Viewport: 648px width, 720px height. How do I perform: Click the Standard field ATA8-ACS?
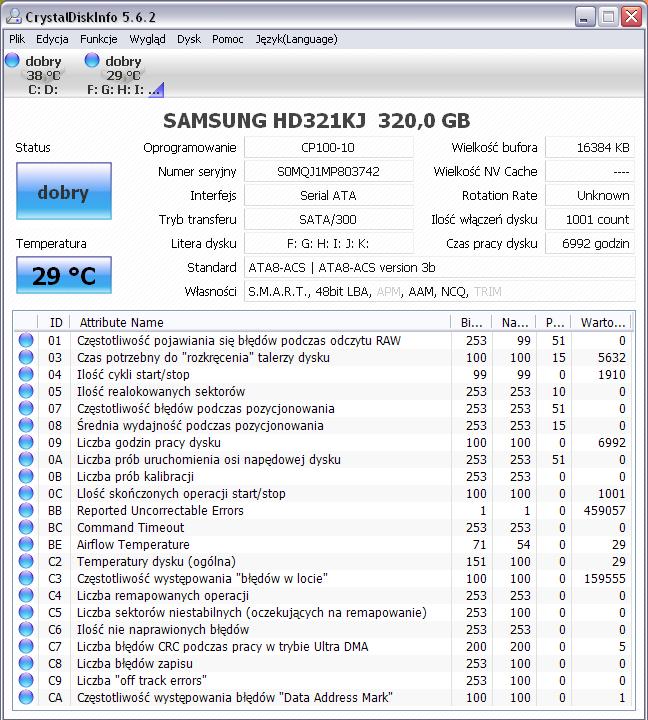coord(440,267)
